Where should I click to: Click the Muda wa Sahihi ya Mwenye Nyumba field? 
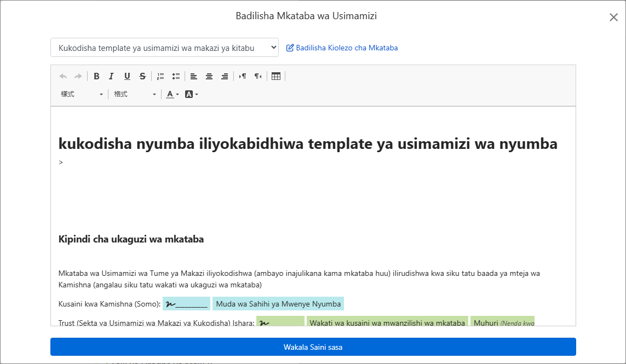tap(278, 304)
